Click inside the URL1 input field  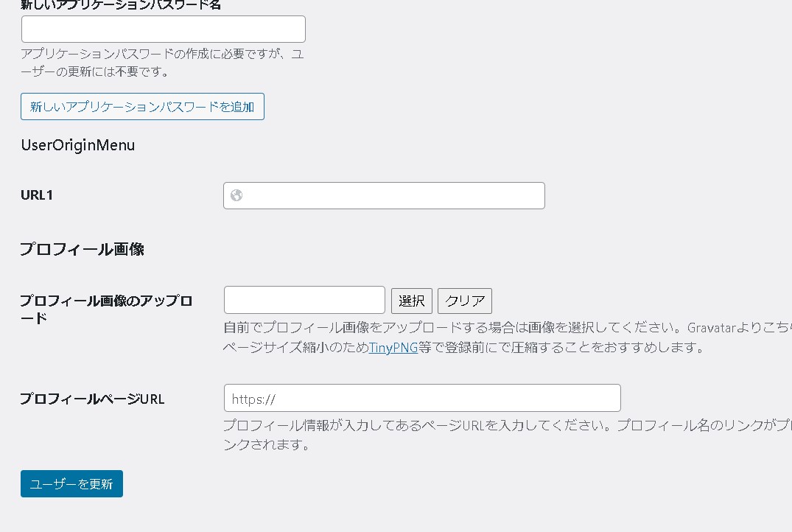394,195
